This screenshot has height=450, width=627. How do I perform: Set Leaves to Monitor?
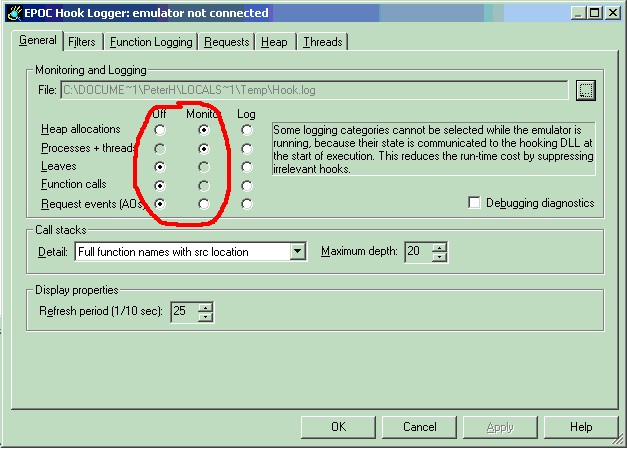point(204,167)
